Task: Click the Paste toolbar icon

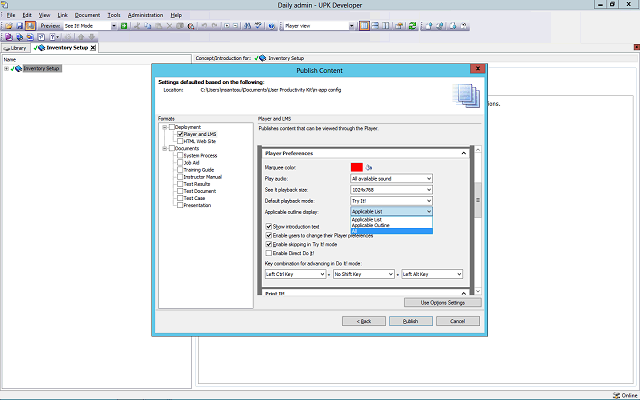Action: pos(159,26)
